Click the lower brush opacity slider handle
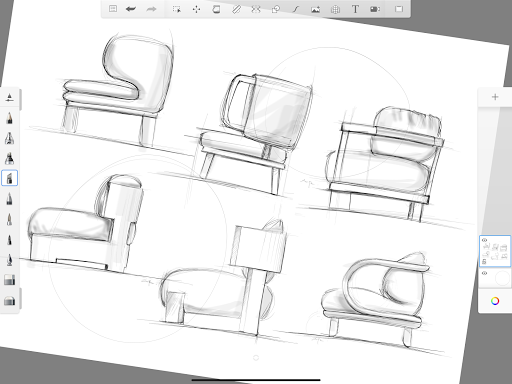 20,299
